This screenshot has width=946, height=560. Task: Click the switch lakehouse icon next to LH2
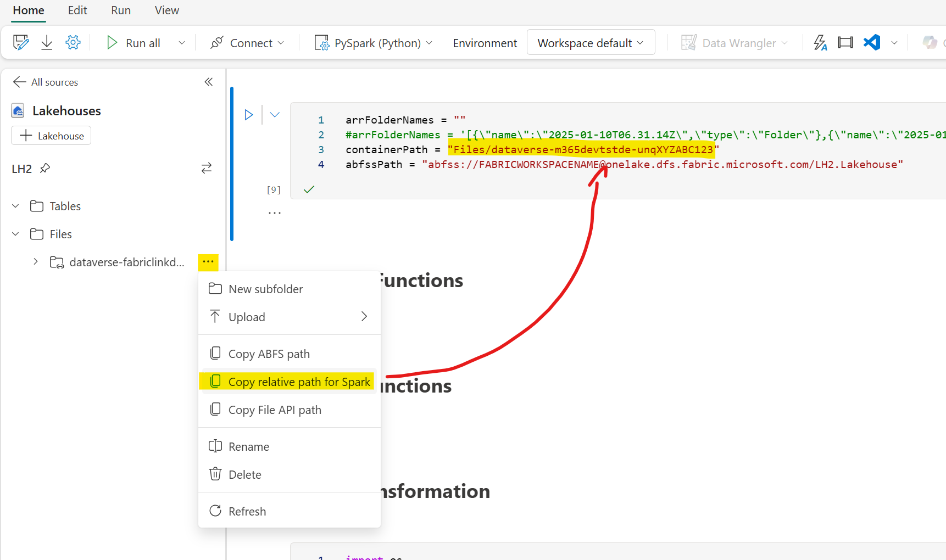click(206, 168)
